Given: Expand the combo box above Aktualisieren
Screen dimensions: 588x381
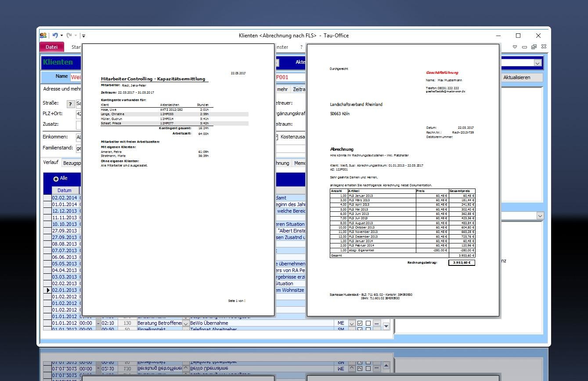Looking at the screenshot, I should (537, 63).
